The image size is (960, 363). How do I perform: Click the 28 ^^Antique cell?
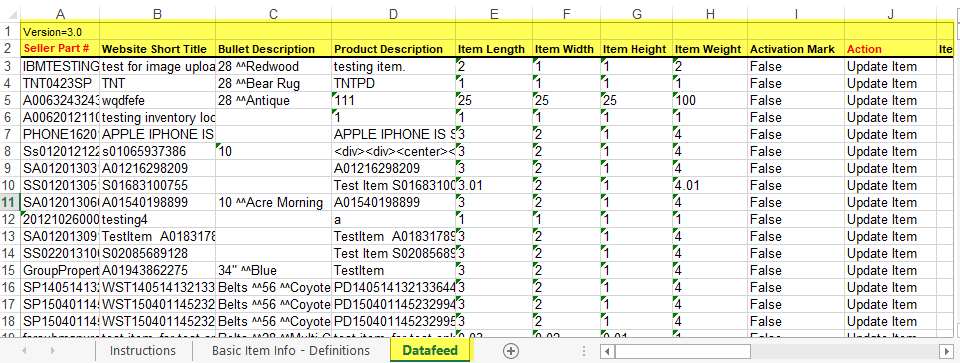(x=273, y=100)
